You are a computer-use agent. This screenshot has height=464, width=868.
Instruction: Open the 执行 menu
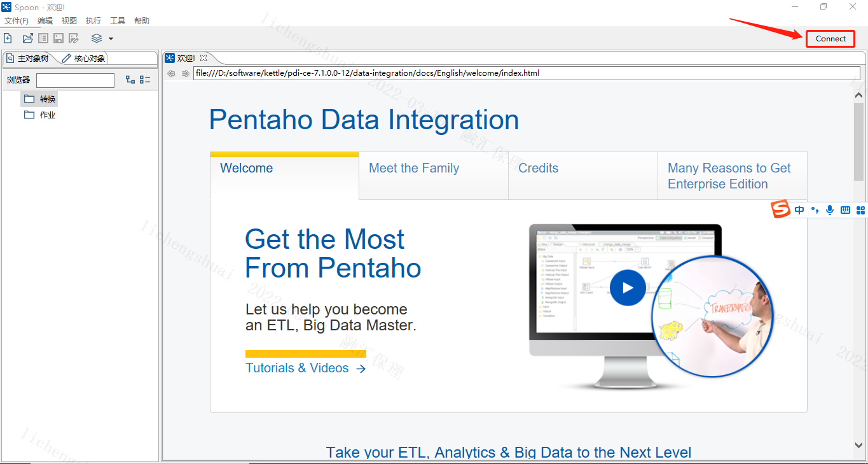pyautogui.click(x=93, y=21)
